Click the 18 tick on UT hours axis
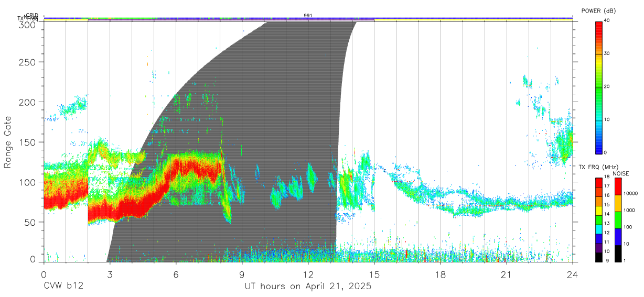The height and width of the screenshot is (297, 644). (441, 274)
